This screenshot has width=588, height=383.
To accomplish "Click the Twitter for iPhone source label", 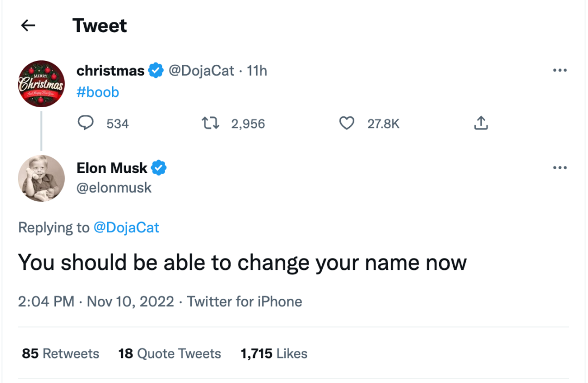I will 245,301.
